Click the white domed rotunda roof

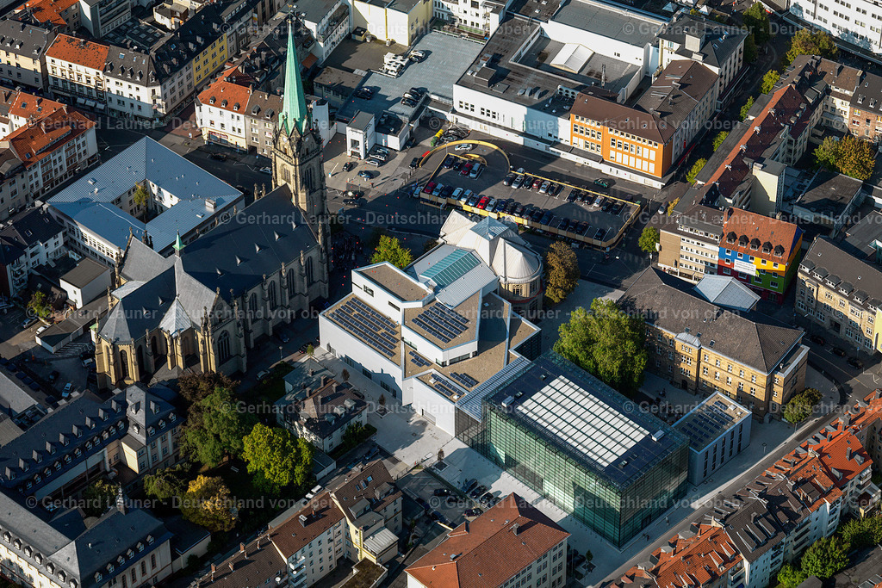coord(512,258)
